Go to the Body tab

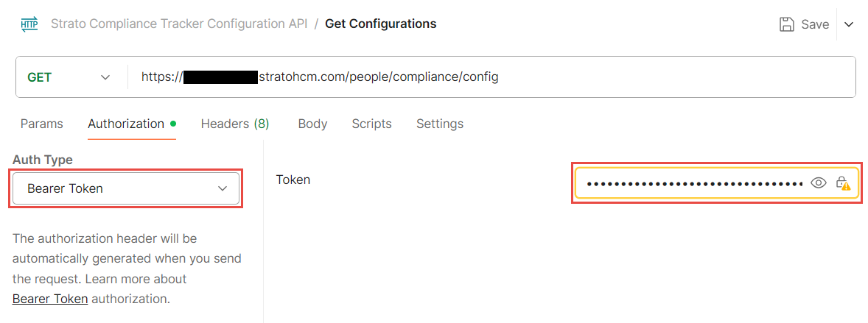(x=312, y=124)
